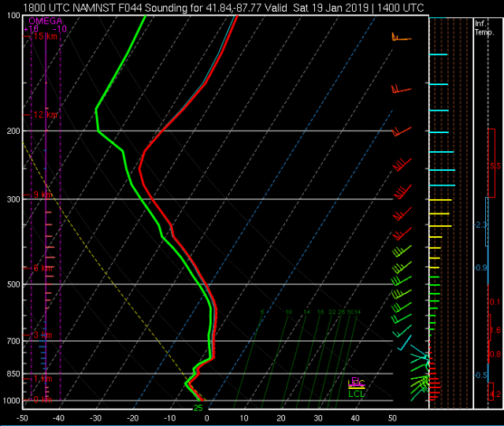504x426 pixels.
Task: Click the Inf. Temp. panel header
Action: 484,28
